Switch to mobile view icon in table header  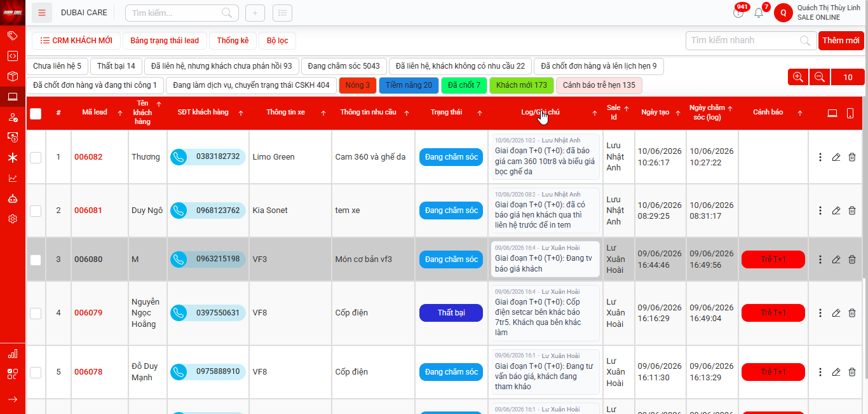tap(850, 113)
